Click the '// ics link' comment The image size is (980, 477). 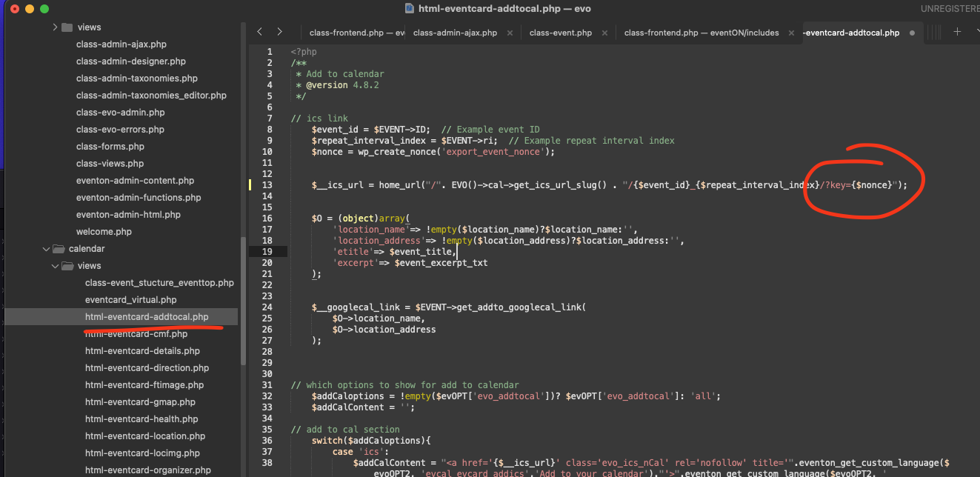click(319, 119)
